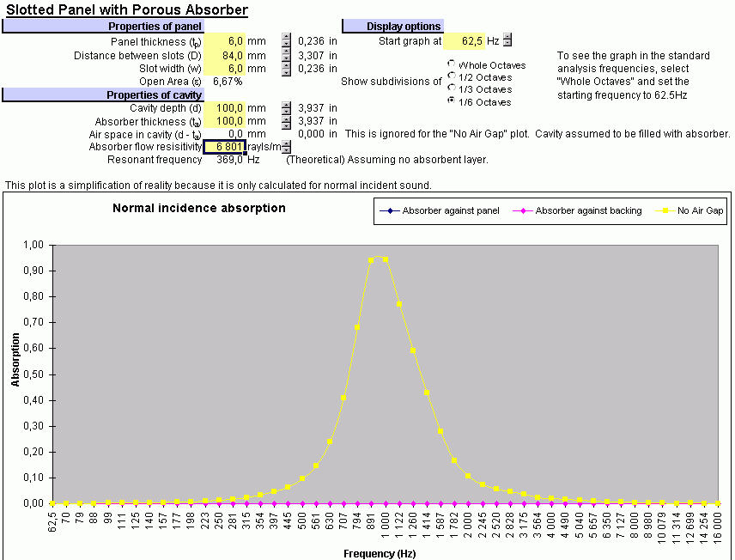Screen dimensions: 735x560
Task: Click the Start graph at frequency spinner
Action: click(x=507, y=40)
